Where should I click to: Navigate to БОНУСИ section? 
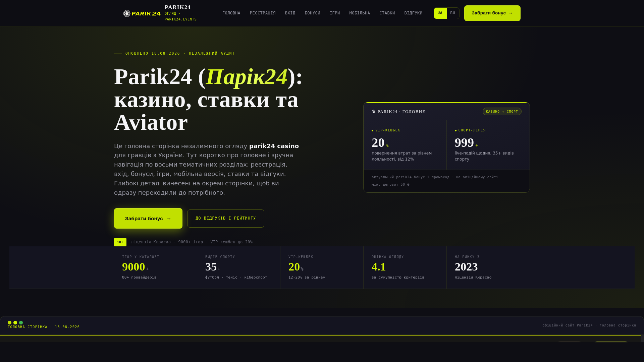tap(312, 13)
